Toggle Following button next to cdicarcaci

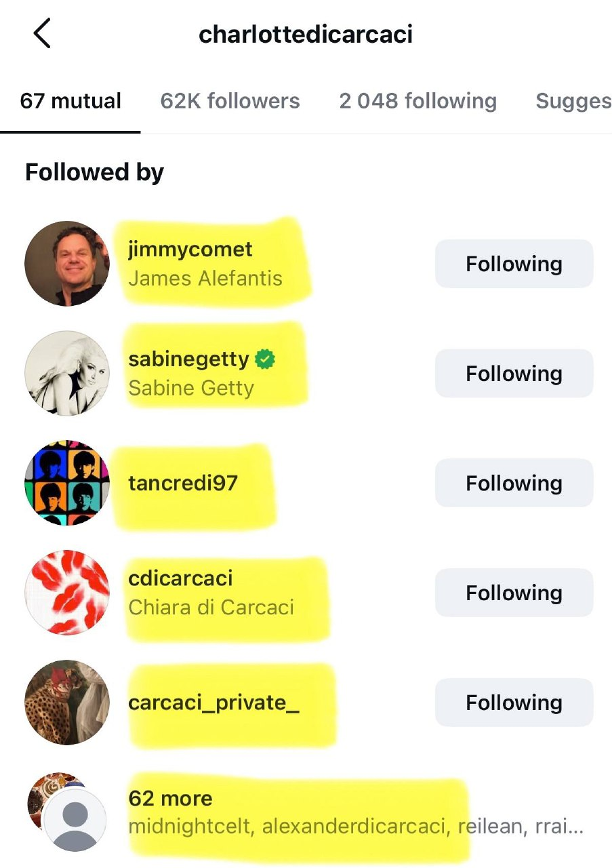[514, 593]
